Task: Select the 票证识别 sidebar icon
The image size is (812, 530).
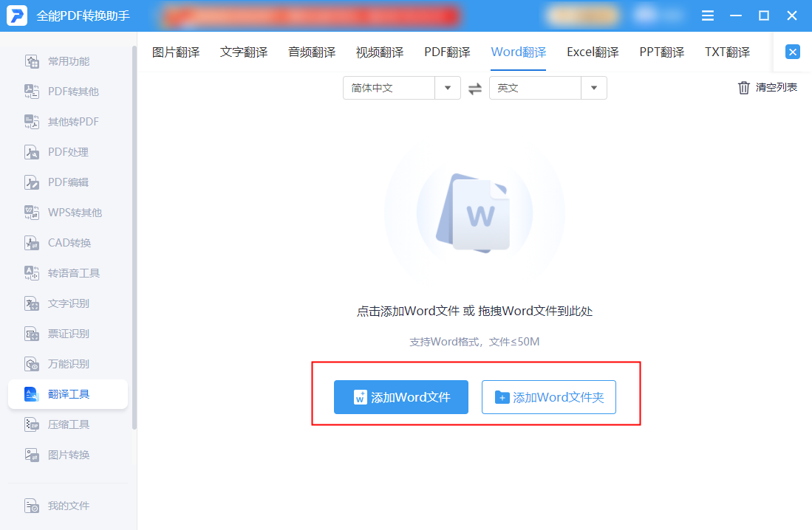Action: pos(32,334)
